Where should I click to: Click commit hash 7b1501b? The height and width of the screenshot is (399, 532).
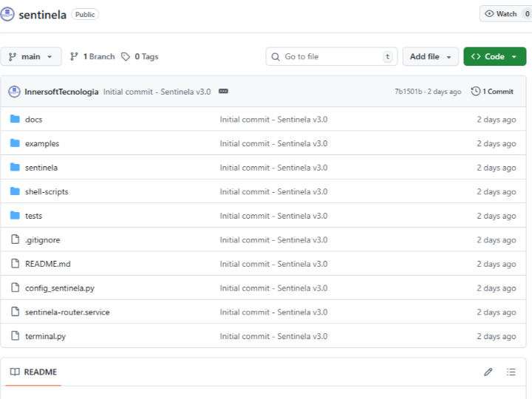[x=408, y=92]
